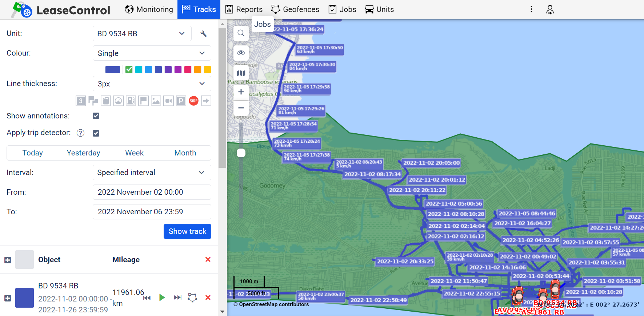
Task: Open the map layers icon
Action: (241, 73)
